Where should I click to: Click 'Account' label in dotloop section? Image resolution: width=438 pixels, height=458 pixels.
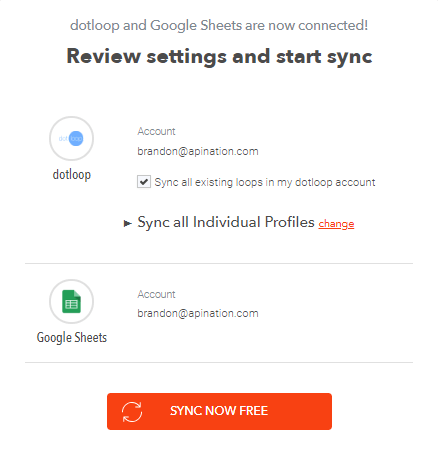[x=156, y=131]
